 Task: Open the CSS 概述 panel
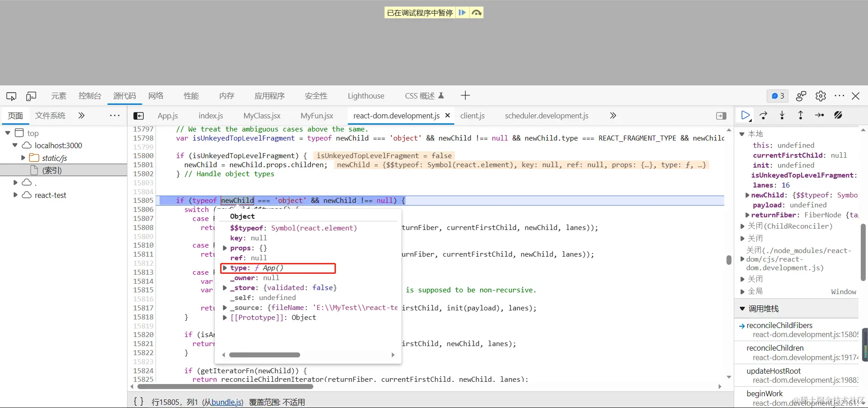(x=424, y=96)
